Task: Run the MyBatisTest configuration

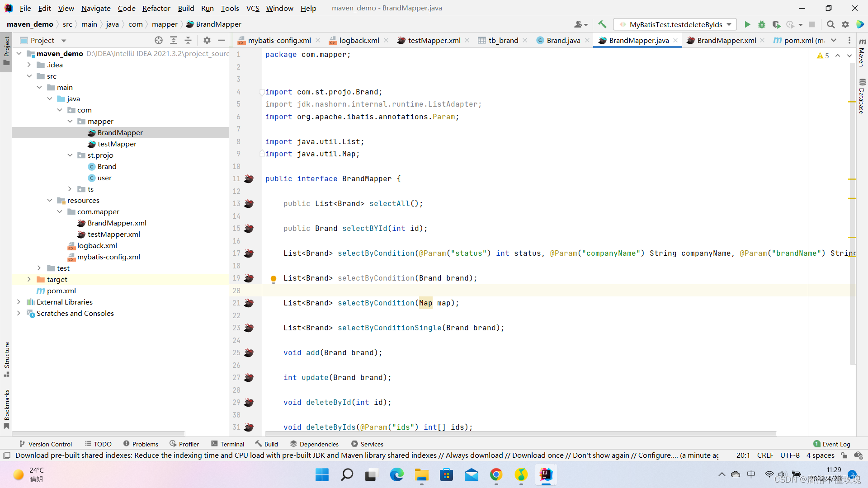Action: coord(747,24)
